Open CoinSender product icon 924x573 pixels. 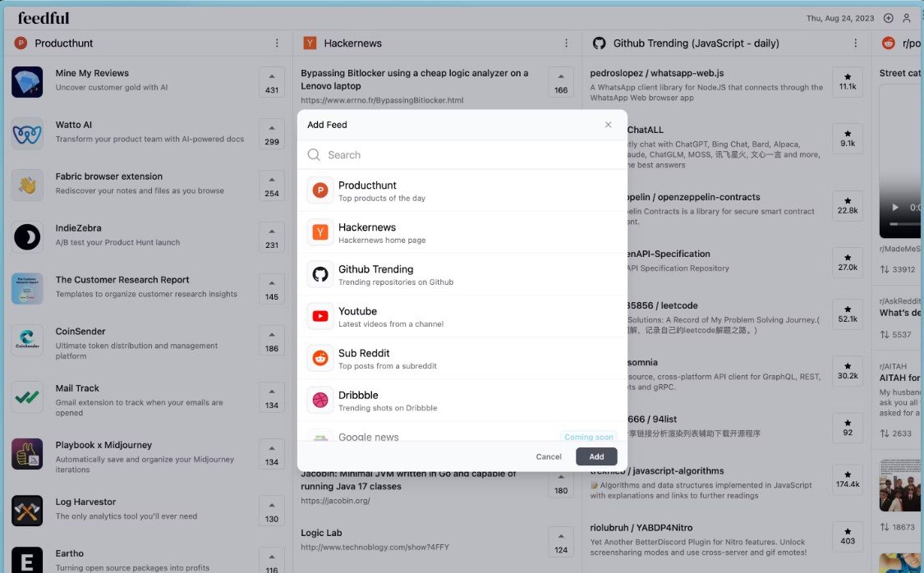click(x=27, y=341)
